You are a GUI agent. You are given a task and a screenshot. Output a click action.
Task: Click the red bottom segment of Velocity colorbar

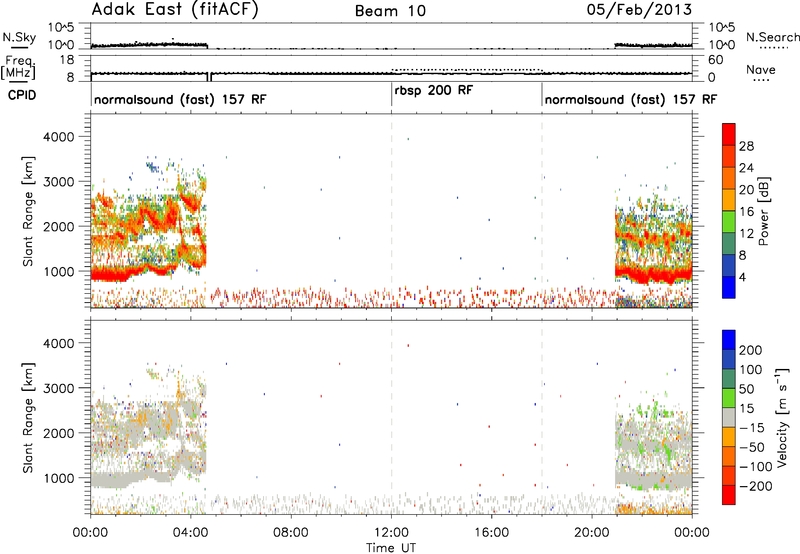[729, 495]
